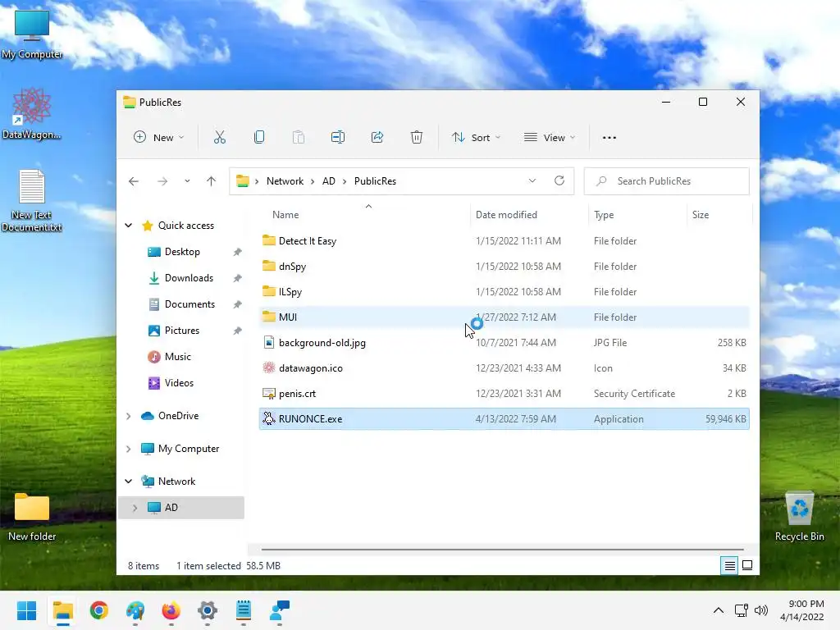Click the horizontal scrollbar in file list
This screenshot has width=840, height=630.
pyautogui.click(x=502, y=549)
